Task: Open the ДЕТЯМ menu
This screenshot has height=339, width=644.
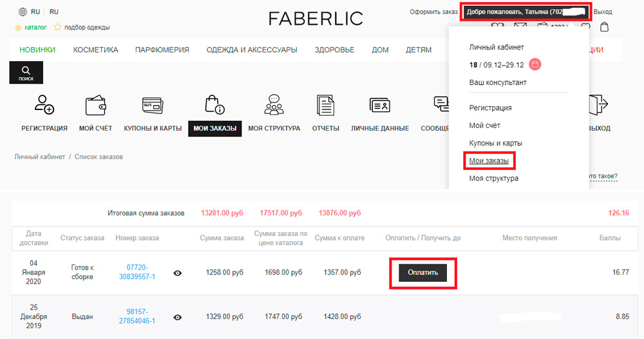Action: click(x=419, y=50)
